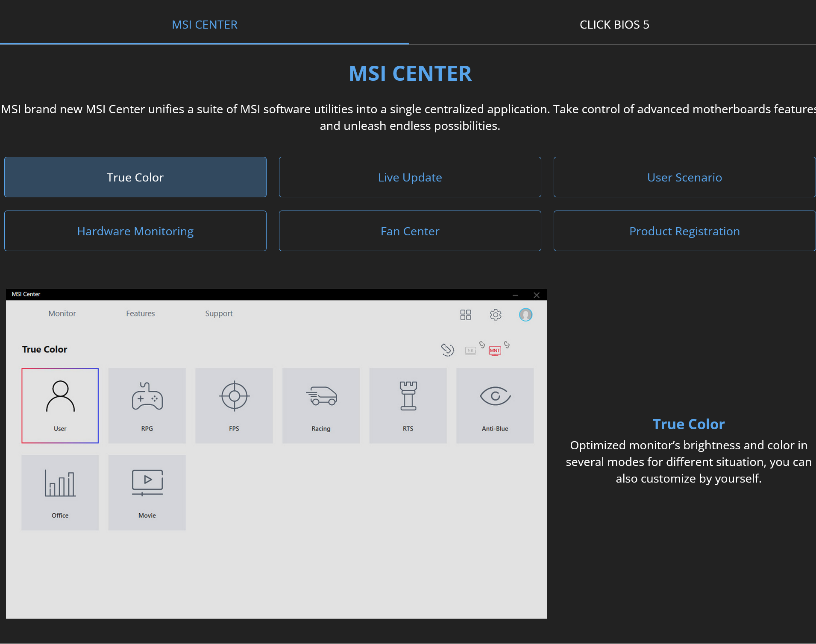Pick the FPS crosshair mode tile

click(x=234, y=406)
